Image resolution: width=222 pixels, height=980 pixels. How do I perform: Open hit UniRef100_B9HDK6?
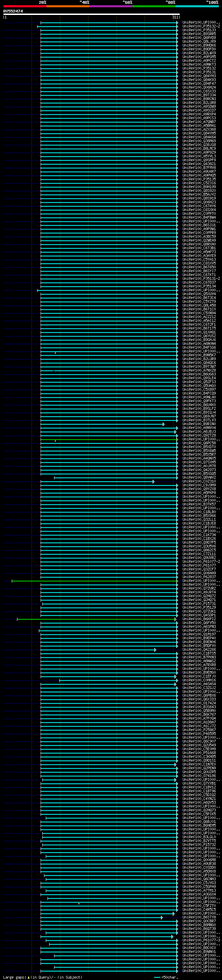point(199,45)
